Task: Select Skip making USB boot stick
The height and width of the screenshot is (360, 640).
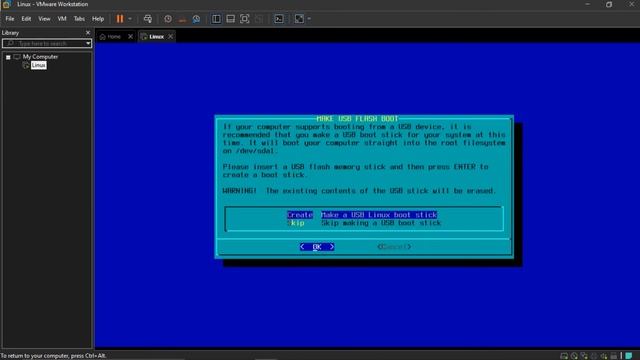Action: pyautogui.click(x=364, y=223)
